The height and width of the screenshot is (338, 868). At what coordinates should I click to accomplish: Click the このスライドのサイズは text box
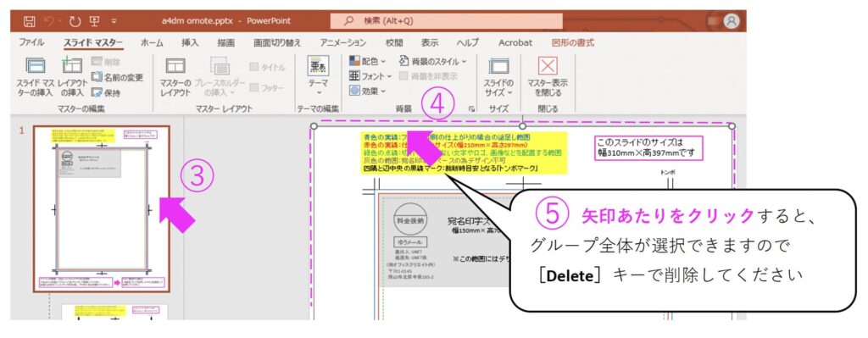648,148
